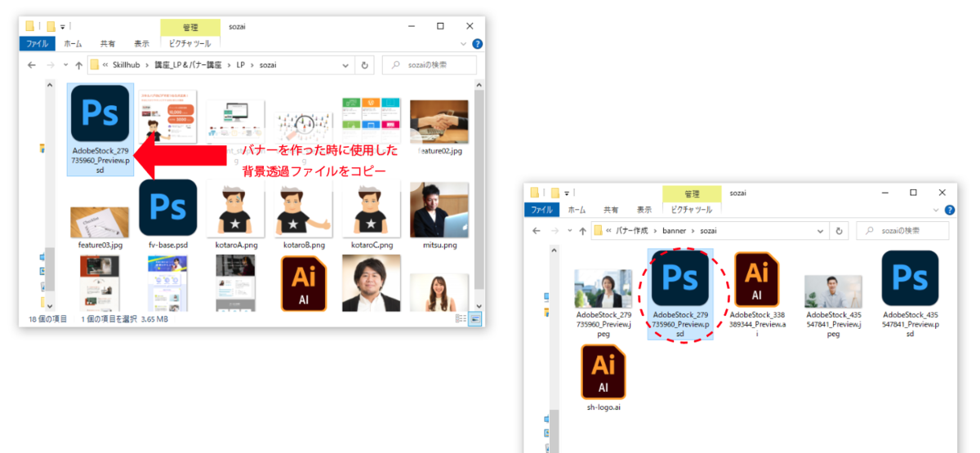Select the Illustrator file icon in LP window

304,283
